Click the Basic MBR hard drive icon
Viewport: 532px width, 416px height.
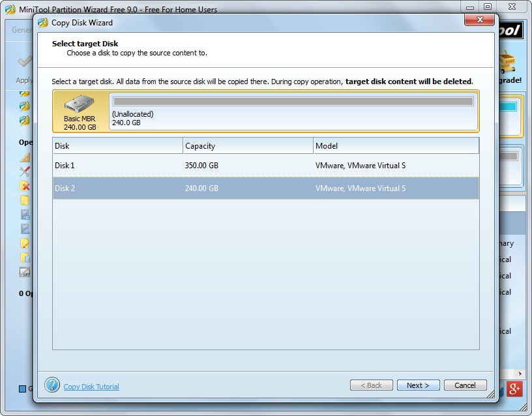coord(80,104)
